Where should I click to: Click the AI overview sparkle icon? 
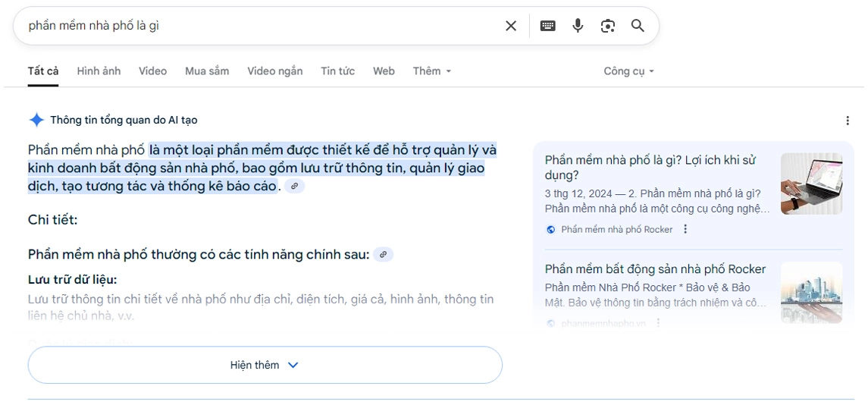(x=36, y=120)
